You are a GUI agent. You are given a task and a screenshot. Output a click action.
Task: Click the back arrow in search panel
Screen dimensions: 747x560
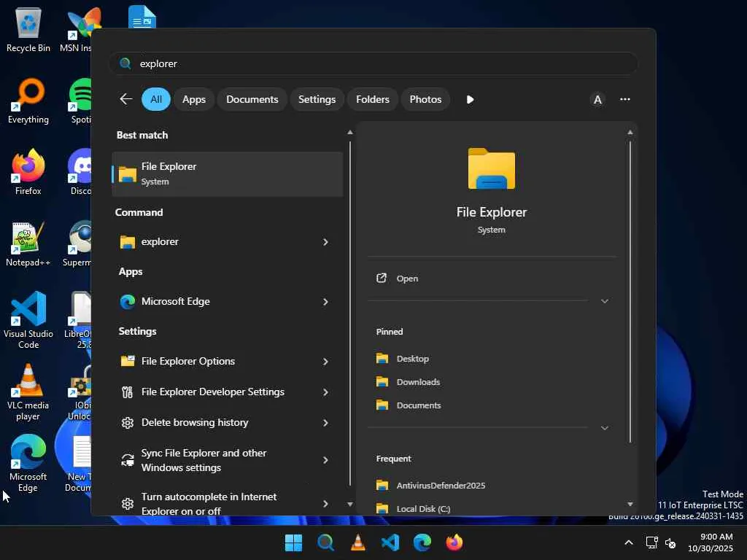point(125,99)
